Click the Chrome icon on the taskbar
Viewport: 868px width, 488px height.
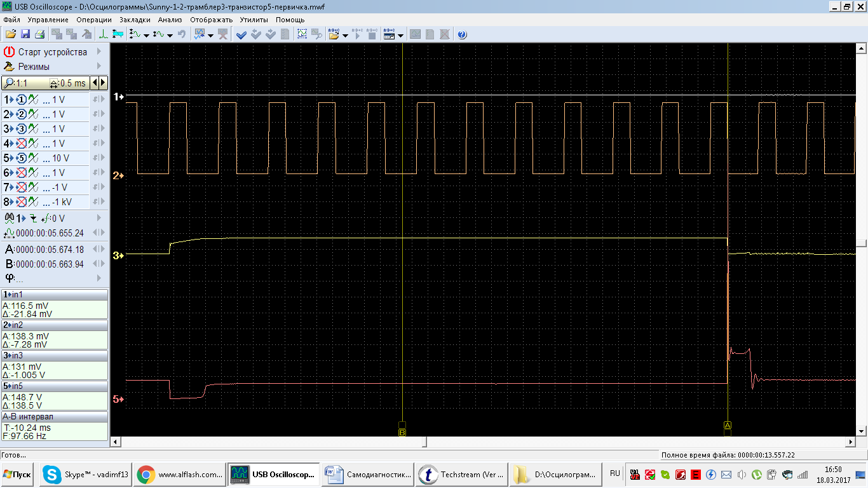click(x=146, y=474)
